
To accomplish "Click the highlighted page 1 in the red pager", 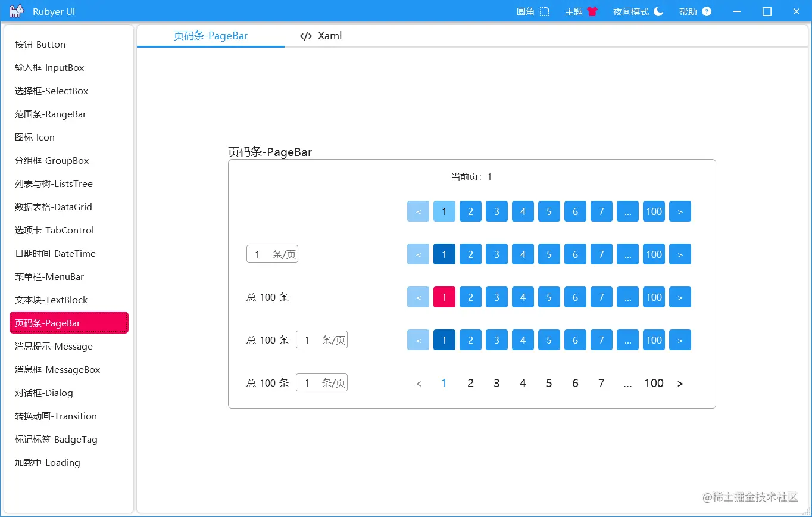I will (x=444, y=297).
